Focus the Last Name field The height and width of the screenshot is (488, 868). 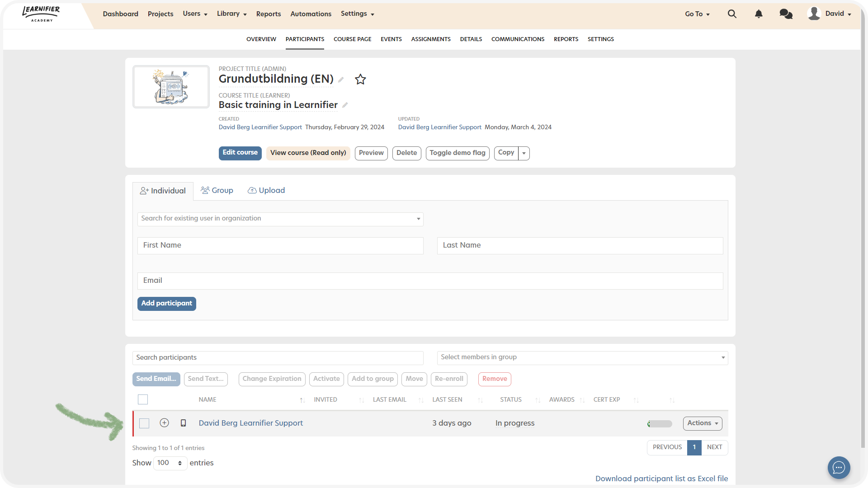(580, 245)
